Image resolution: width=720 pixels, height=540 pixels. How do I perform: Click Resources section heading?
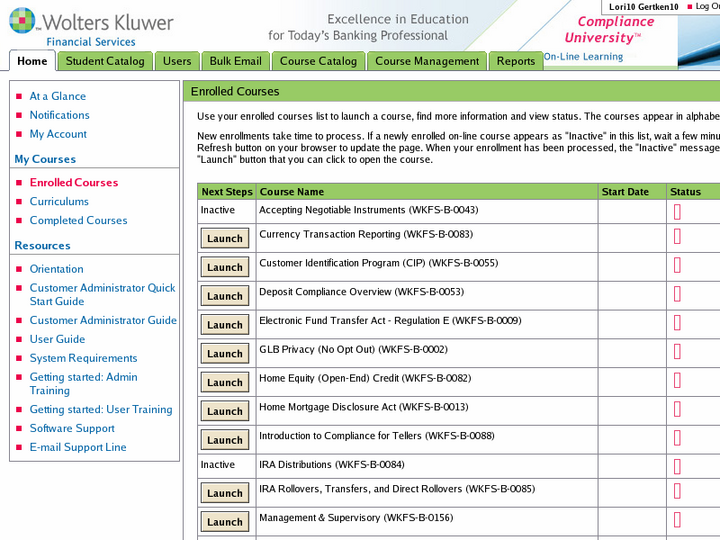tap(42, 246)
